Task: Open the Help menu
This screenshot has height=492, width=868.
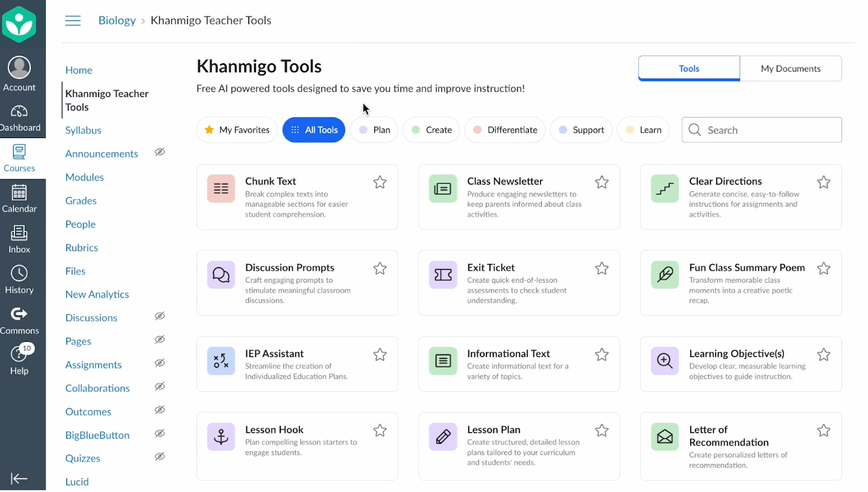Action: pyautogui.click(x=19, y=361)
